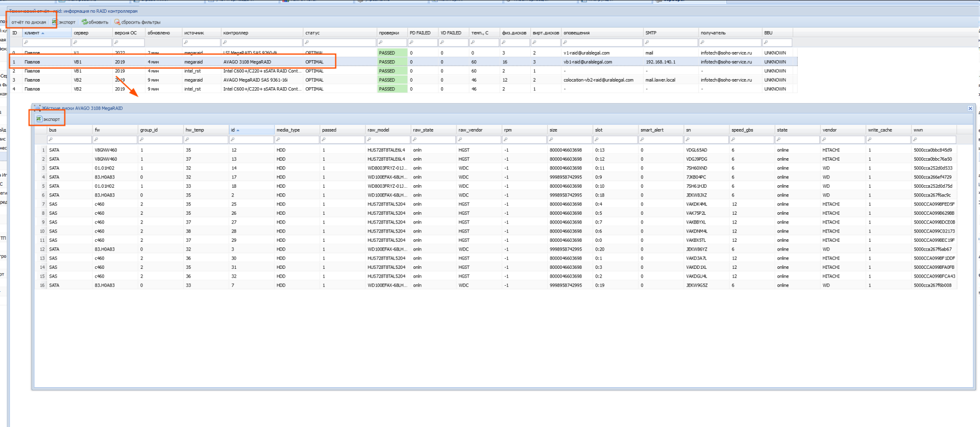Click the PASSED status cell for server VB2 megaraid
This screenshot has width=980, height=427.
pos(391,80)
